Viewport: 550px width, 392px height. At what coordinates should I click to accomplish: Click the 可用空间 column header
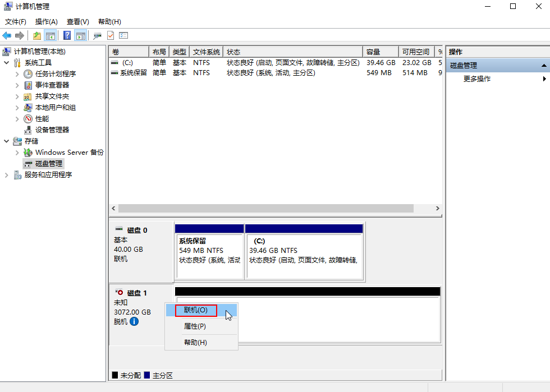coord(416,52)
